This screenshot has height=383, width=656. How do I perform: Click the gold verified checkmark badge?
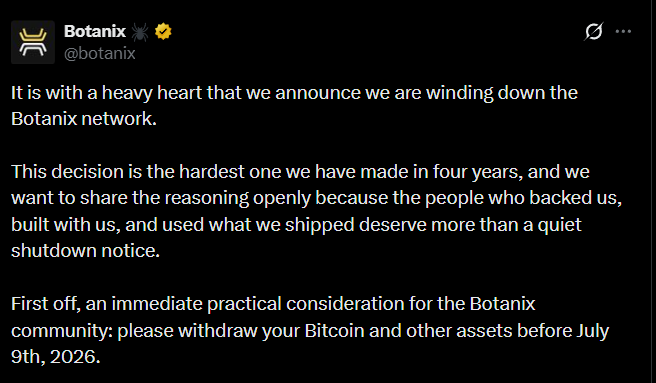163,31
